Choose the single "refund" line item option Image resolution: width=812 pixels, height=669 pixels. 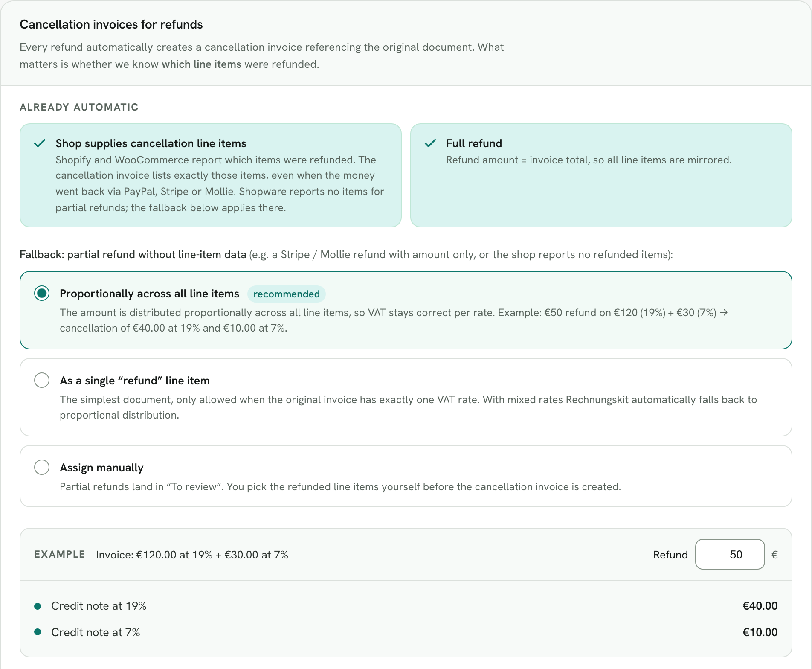[42, 380]
